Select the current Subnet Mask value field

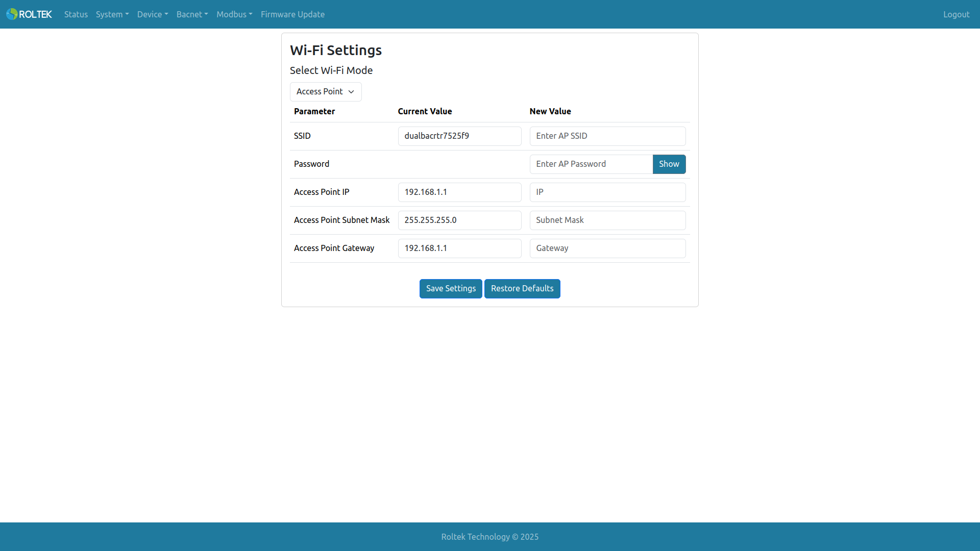point(459,220)
